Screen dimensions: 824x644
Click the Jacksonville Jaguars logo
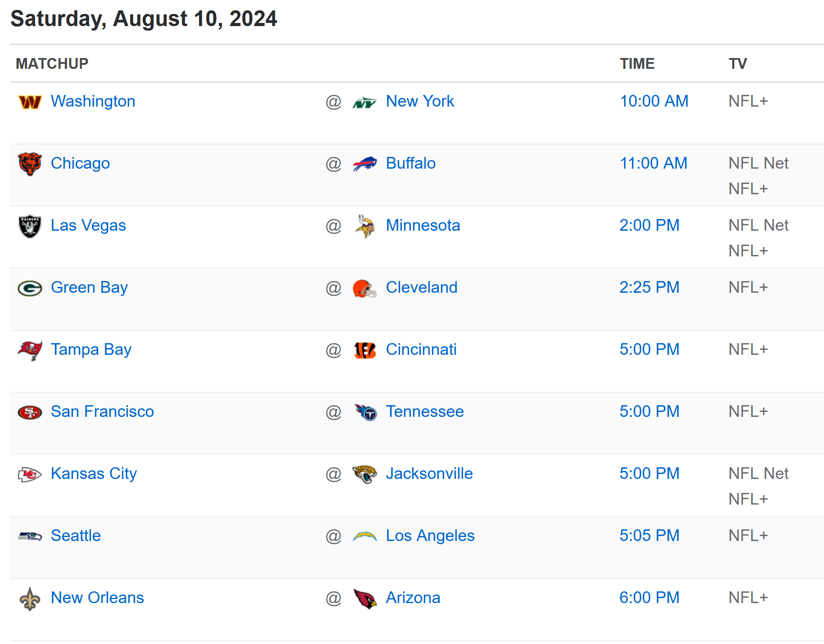pyautogui.click(x=365, y=474)
